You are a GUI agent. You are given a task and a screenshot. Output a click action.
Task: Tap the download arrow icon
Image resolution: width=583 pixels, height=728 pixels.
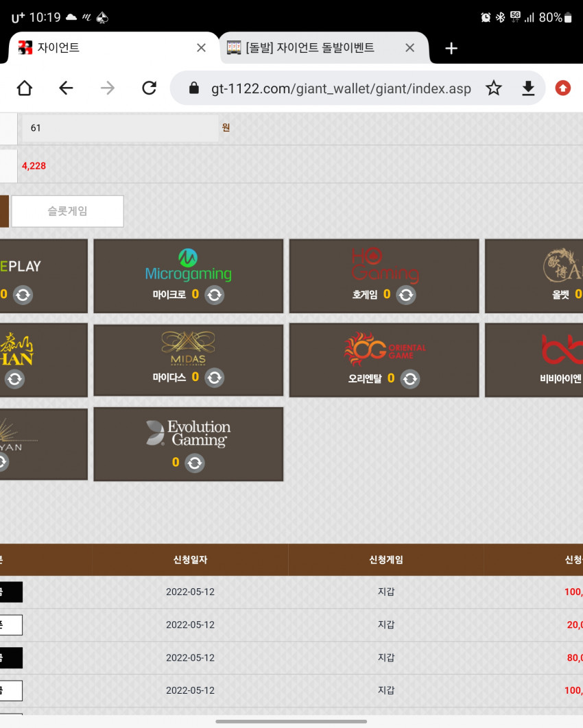click(x=528, y=88)
